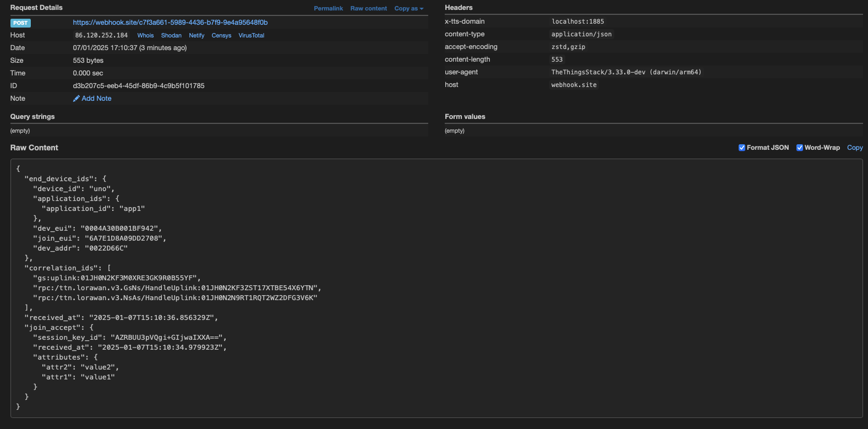The width and height of the screenshot is (868, 429).
Task: Uncheck the Format JSON checkbox
Action: [742, 148]
